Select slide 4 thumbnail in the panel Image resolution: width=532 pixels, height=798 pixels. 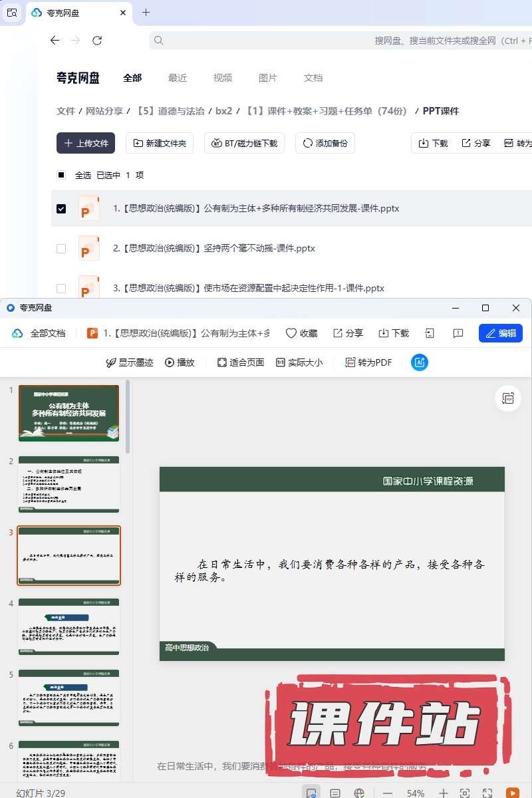68,626
